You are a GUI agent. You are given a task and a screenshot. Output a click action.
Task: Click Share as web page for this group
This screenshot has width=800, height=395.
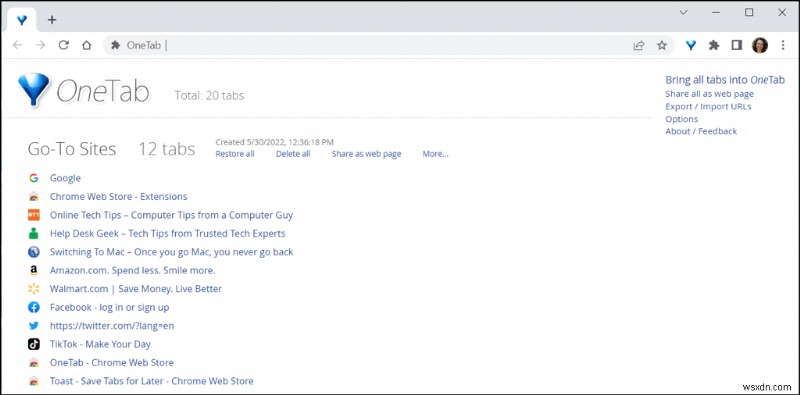pyautogui.click(x=366, y=154)
